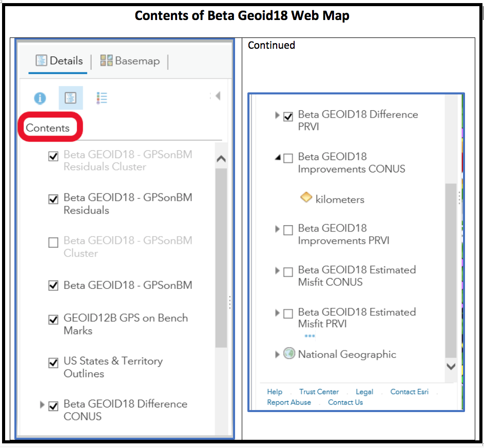Enable Beta GEOID18 - GPSonBM Cluster layer
Viewport: 484px width, 448px height.
53,243
